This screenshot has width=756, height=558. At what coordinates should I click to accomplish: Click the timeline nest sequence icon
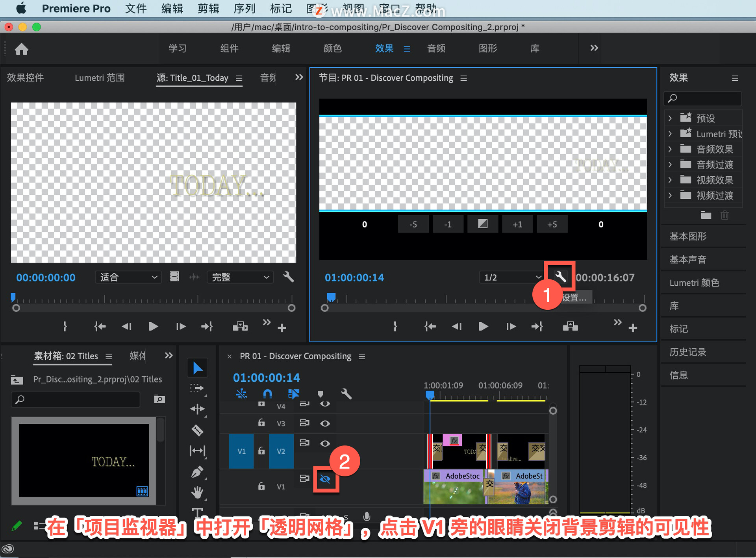click(241, 394)
